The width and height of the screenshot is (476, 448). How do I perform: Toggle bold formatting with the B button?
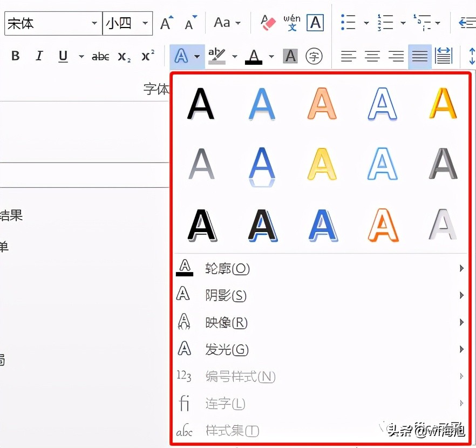15,56
